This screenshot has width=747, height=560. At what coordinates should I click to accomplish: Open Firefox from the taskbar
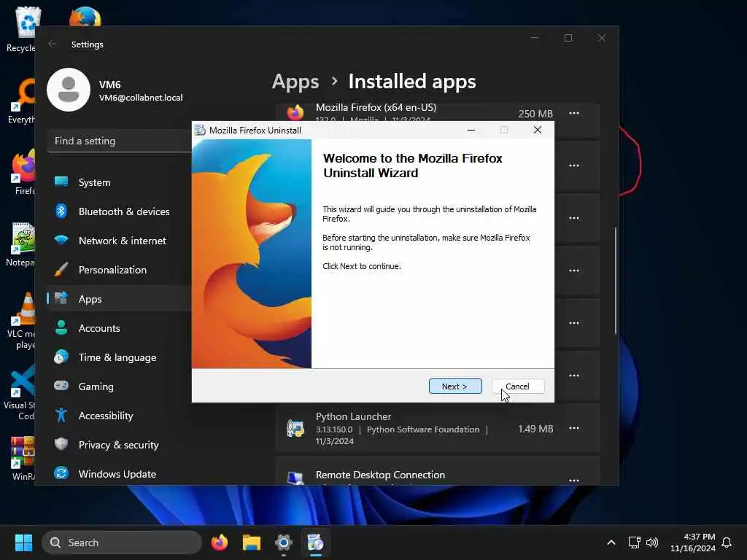click(219, 542)
